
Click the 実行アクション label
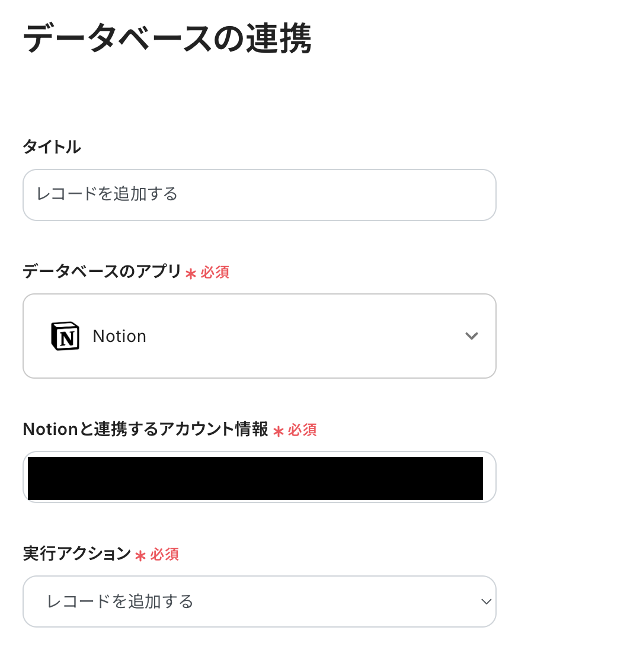tap(76, 553)
